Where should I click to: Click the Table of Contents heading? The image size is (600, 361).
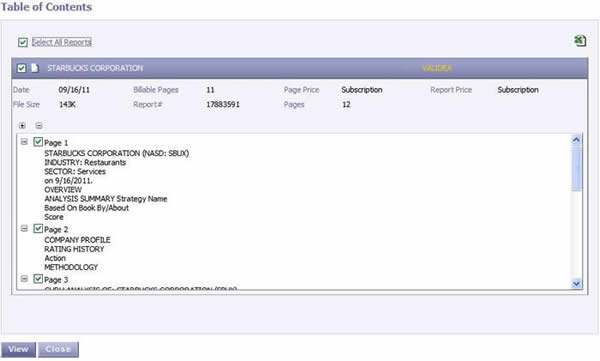[x=47, y=7]
